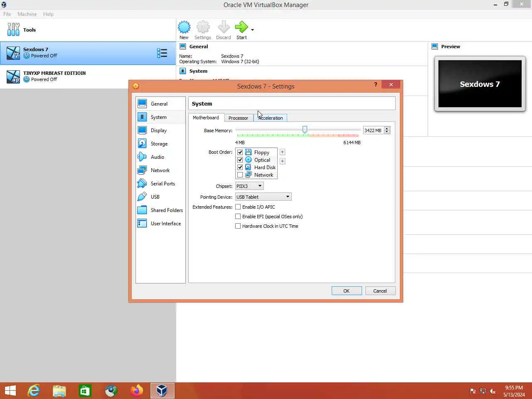532x399 pixels.
Task: Open the File menu
Action: click(7, 14)
